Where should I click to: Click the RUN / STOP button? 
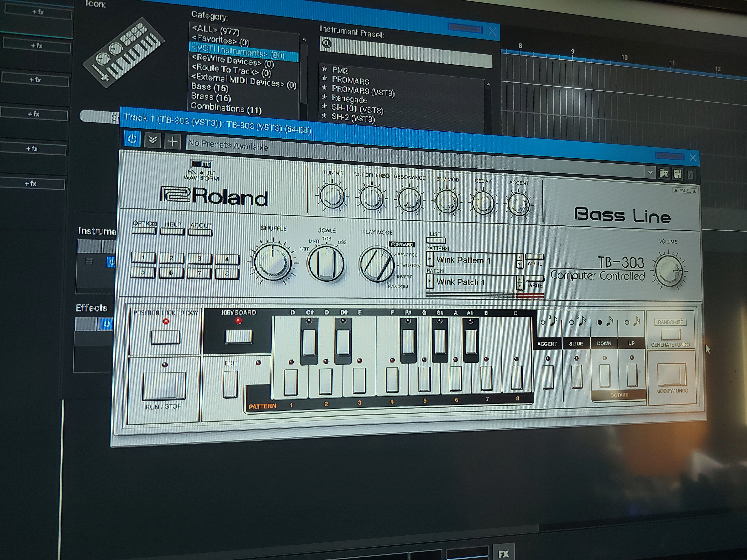point(164,386)
